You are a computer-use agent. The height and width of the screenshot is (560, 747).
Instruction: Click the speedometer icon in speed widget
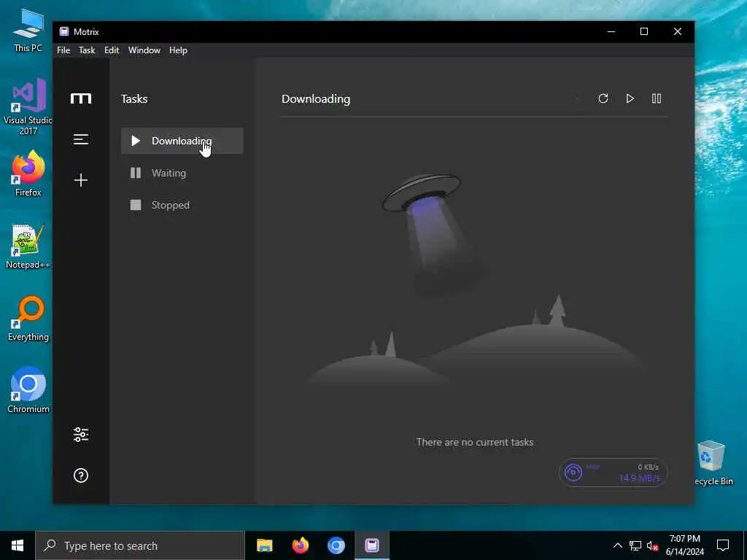coord(573,472)
